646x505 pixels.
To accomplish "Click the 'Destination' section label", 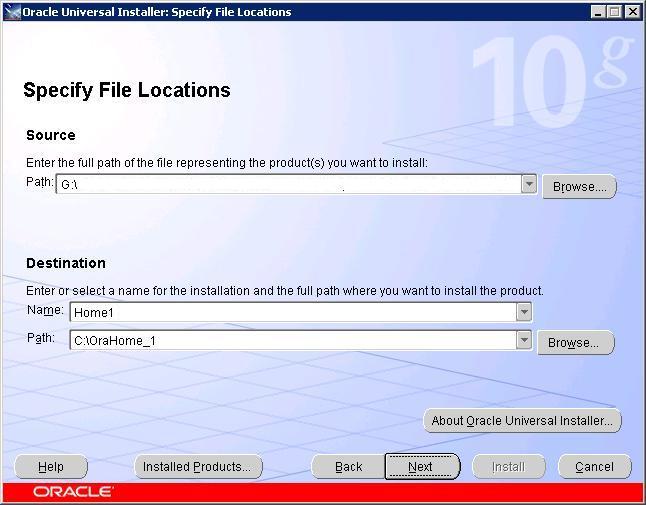I will [x=66, y=263].
